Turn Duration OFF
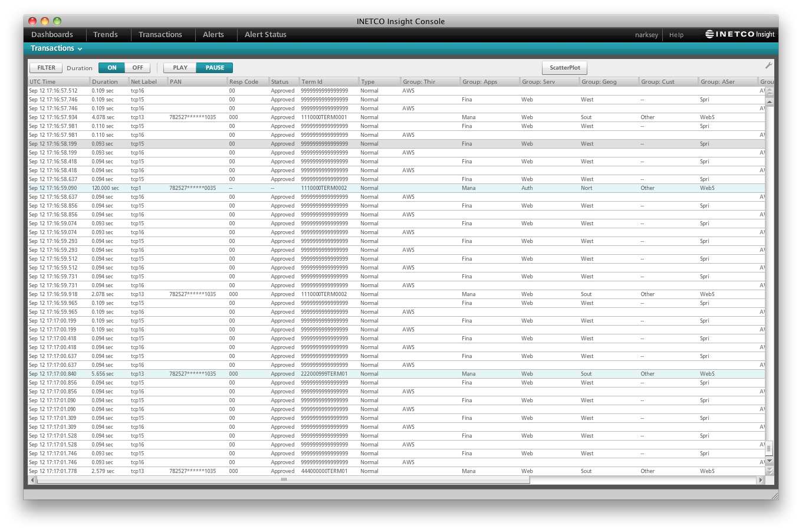 tap(137, 68)
